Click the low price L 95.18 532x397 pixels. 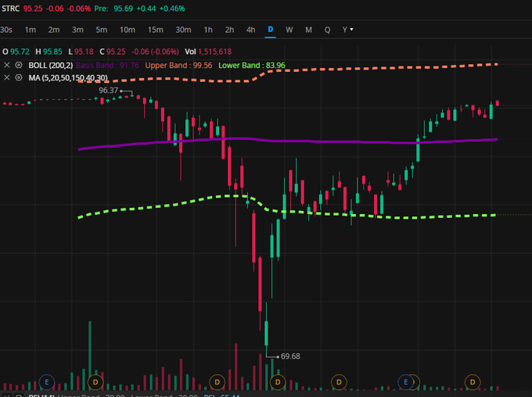pos(81,52)
